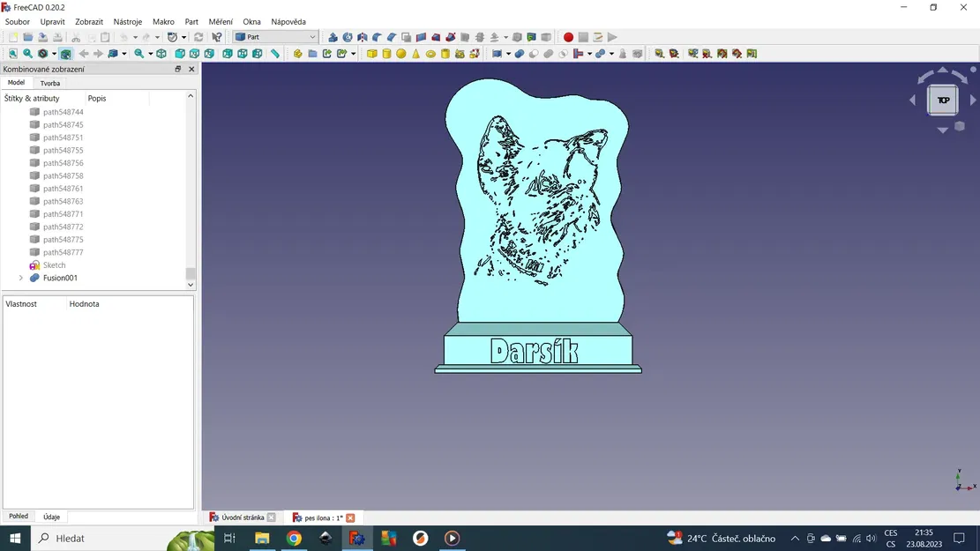Open the Měření menu
Viewport: 980px width, 551px height.
[x=221, y=22]
